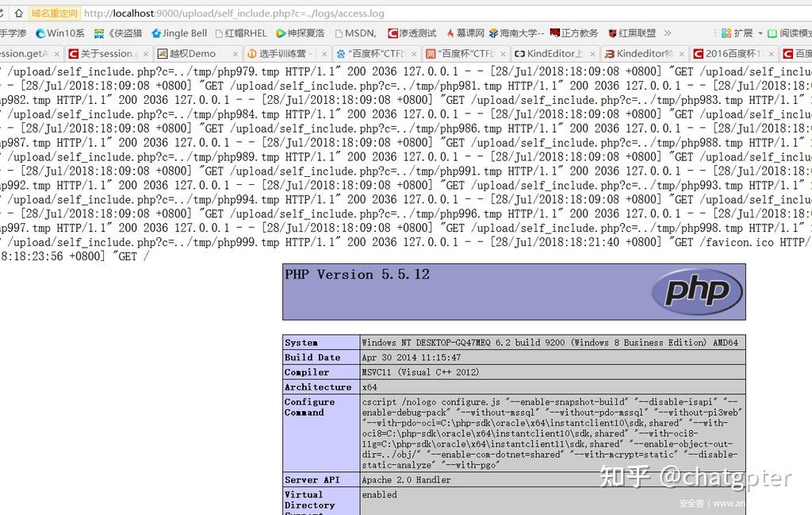Open the MSDN bookmark
The height and width of the screenshot is (515, 812).
pos(355,33)
